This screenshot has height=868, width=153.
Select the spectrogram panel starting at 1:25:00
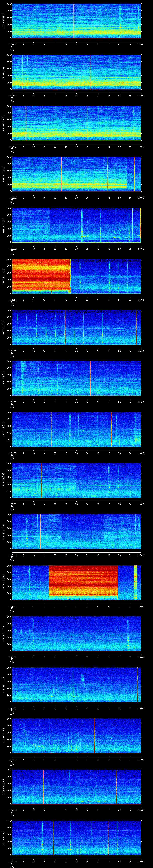[76, 481]
